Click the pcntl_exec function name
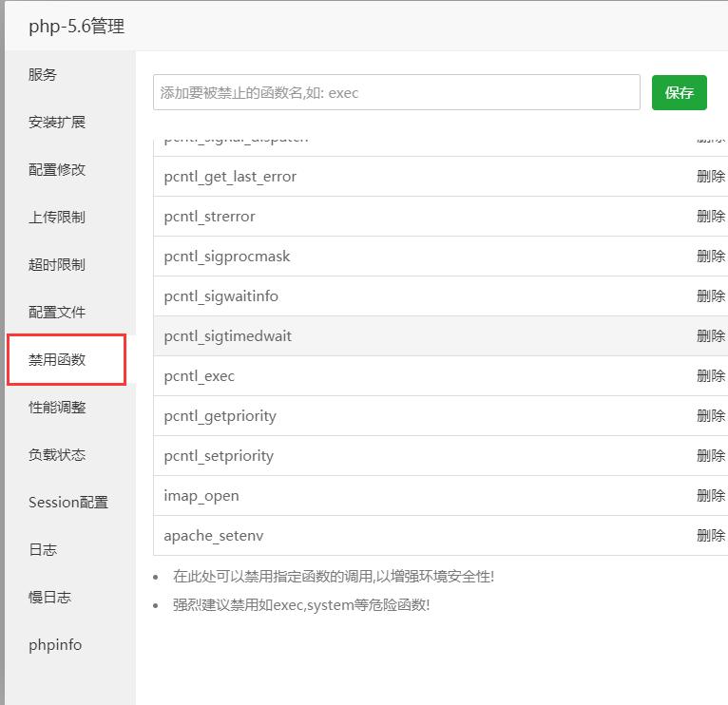 tap(200, 376)
